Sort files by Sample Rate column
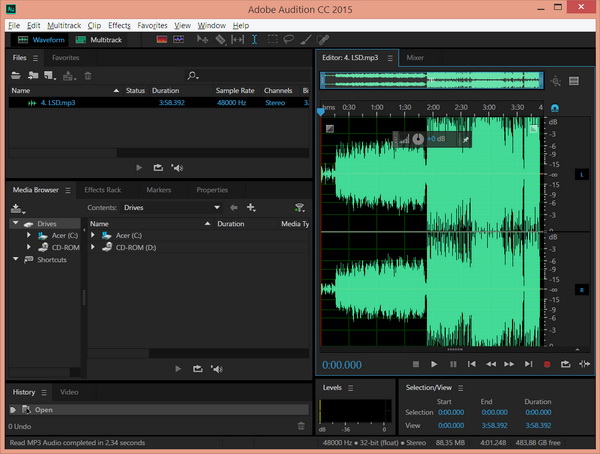 coord(236,91)
